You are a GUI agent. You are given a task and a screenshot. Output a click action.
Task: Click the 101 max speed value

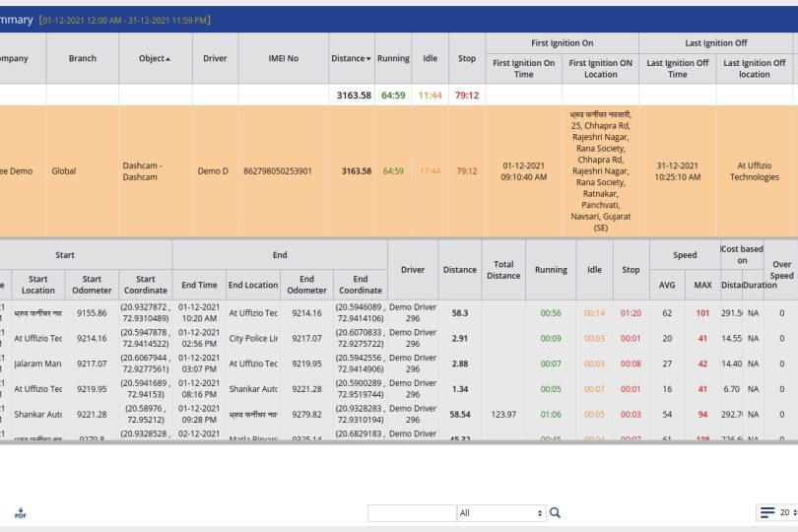[702, 312]
